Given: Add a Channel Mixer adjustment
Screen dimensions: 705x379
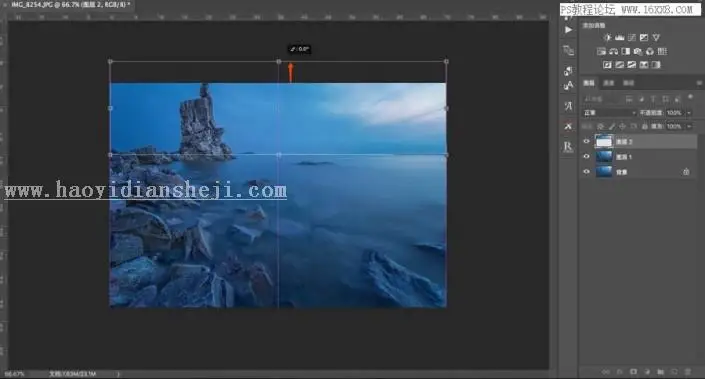Looking at the screenshot, I should 650,51.
